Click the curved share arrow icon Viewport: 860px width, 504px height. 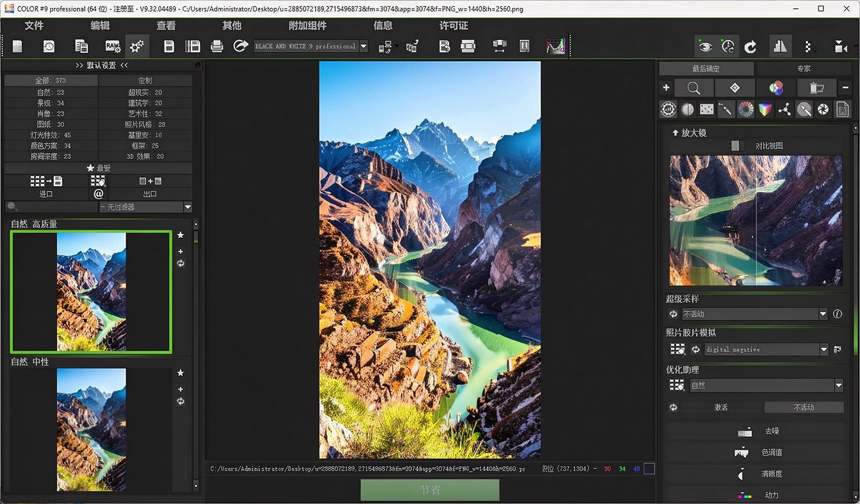pyautogui.click(x=241, y=46)
